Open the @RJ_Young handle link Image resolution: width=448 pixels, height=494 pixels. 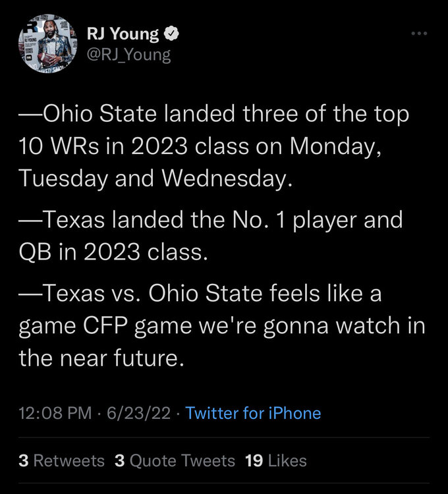click(128, 55)
